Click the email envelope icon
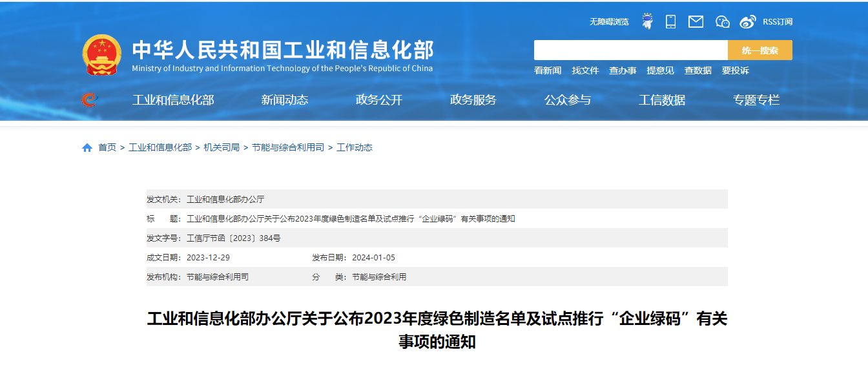 click(696, 21)
